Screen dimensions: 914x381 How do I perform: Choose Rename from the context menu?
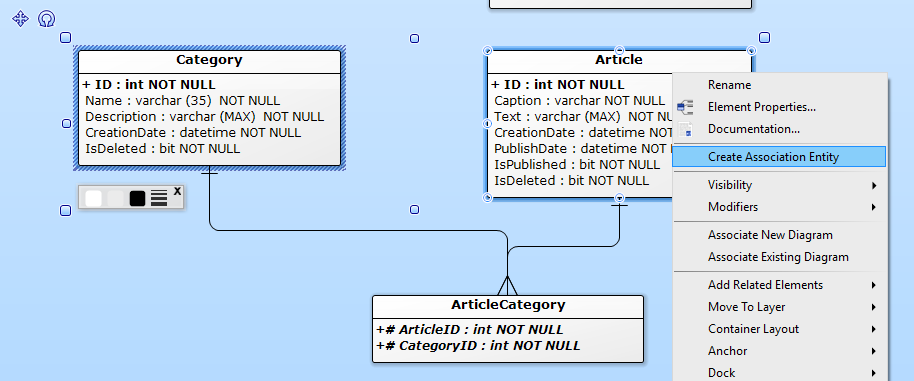(x=729, y=85)
